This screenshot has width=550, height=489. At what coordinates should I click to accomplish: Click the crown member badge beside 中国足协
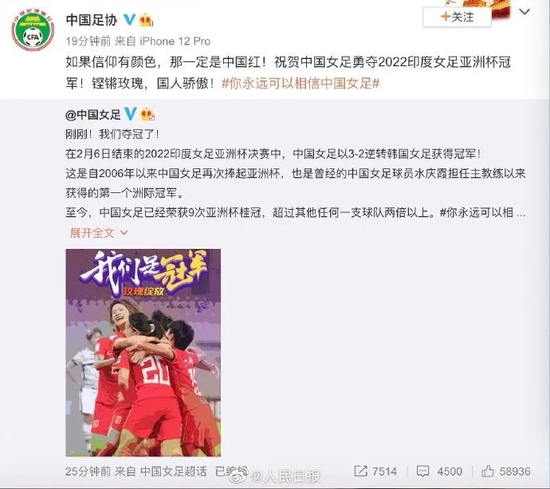tap(146, 20)
